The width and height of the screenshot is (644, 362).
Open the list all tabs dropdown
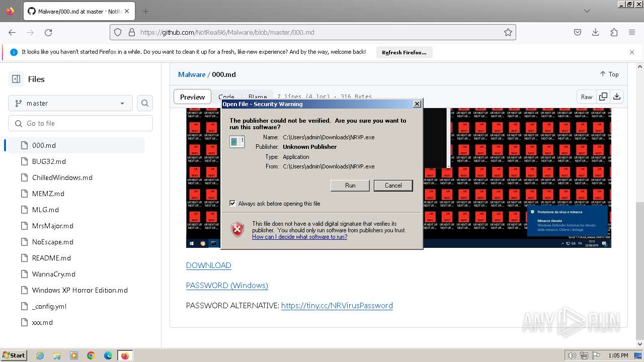click(587, 11)
